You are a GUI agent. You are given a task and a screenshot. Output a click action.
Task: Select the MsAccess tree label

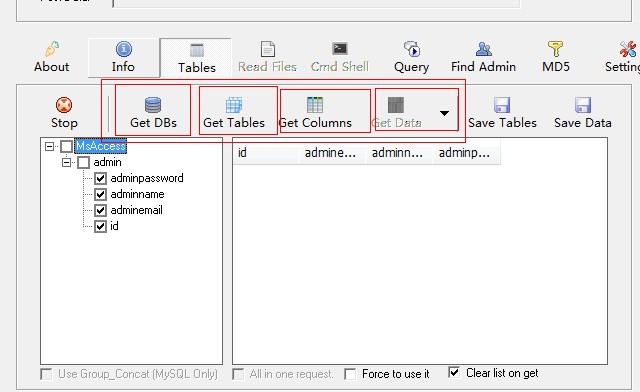click(101, 146)
